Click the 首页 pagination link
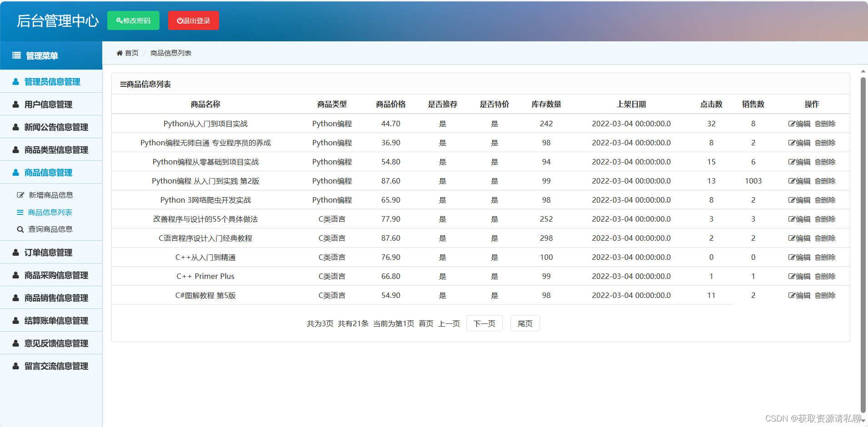 [426, 323]
